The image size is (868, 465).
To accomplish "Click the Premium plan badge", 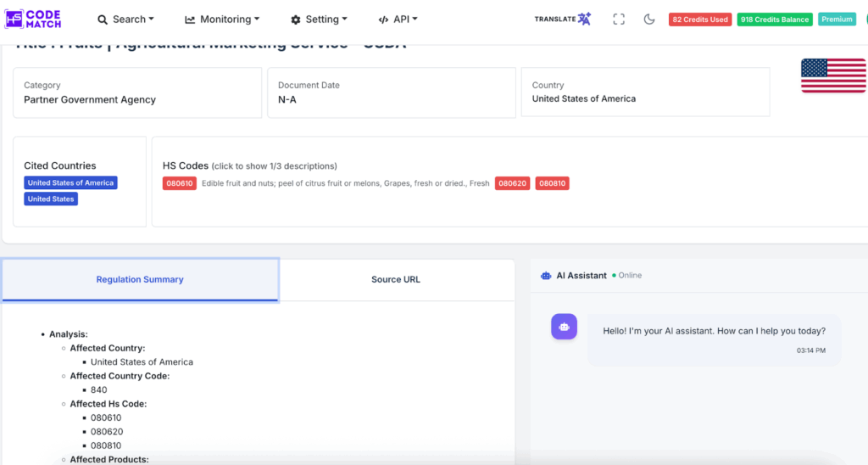I will coord(837,20).
